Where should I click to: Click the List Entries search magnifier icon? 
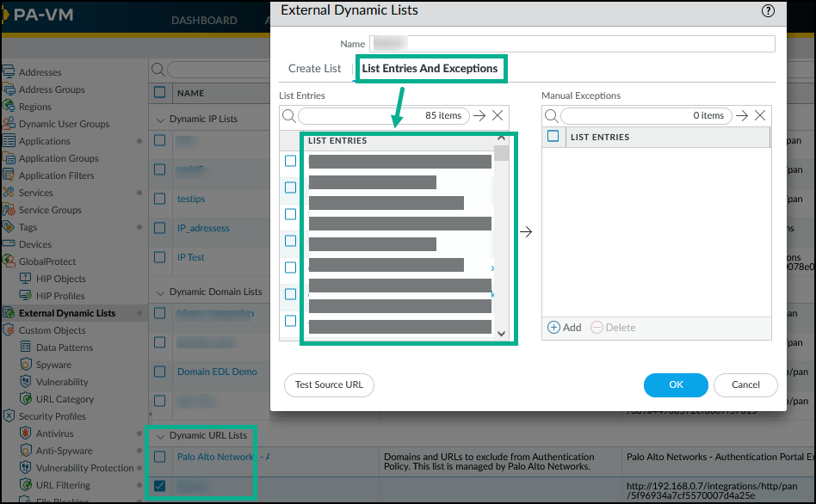click(288, 115)
